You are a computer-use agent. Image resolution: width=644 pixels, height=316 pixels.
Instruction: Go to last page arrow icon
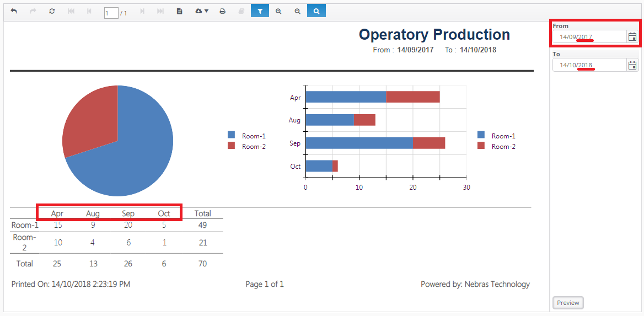click(160, 11)
